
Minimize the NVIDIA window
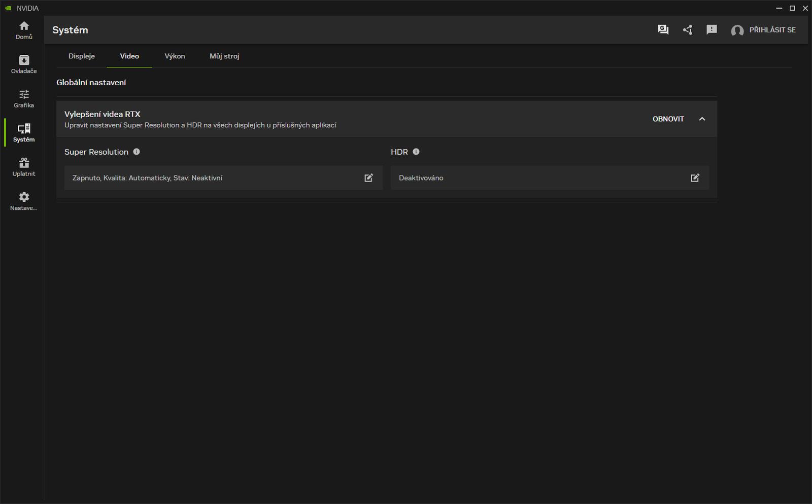pos(779,8)
